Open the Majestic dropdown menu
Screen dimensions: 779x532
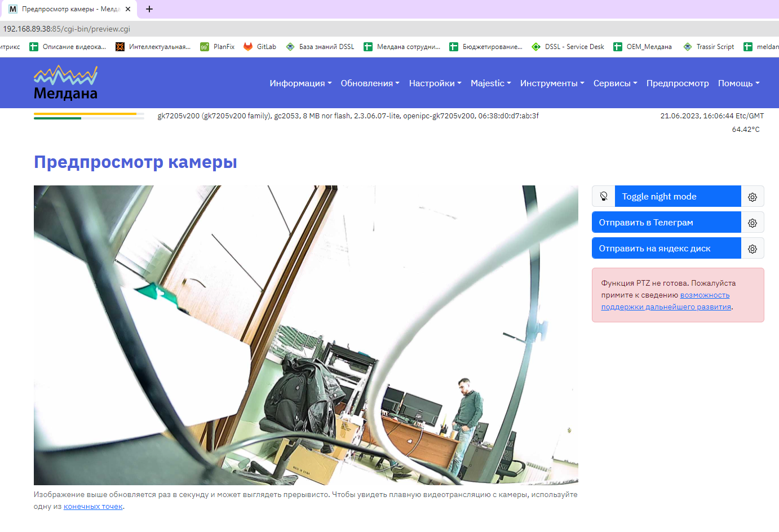(490, 83)
